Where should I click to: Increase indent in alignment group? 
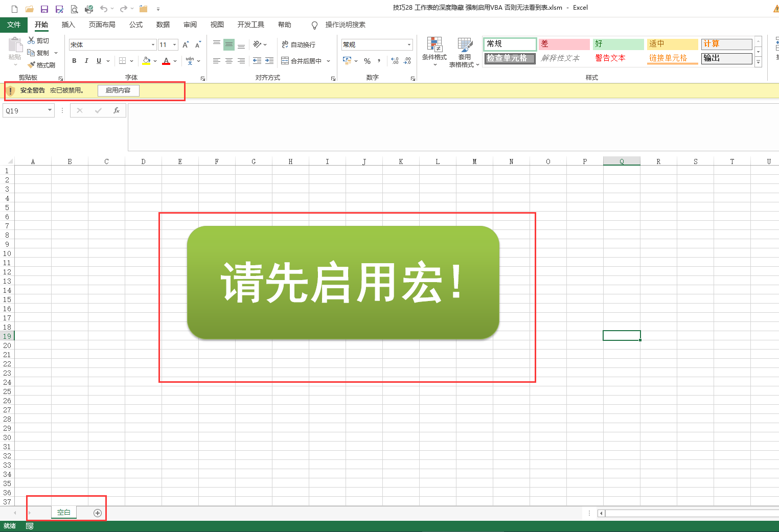click(269, 61)
